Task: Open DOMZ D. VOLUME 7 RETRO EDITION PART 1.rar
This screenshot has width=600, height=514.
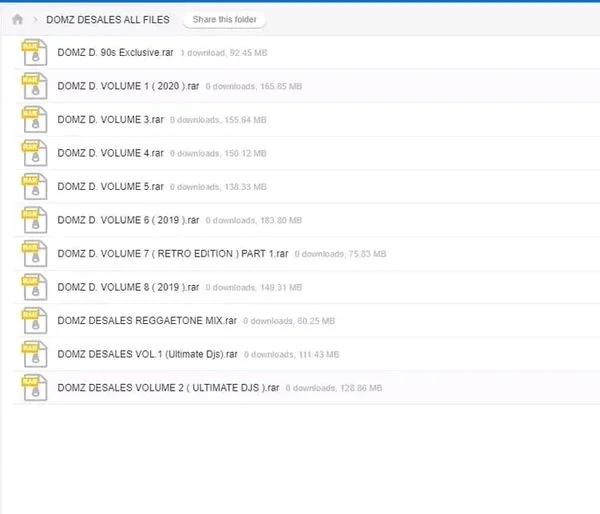Action: (173, 253)
